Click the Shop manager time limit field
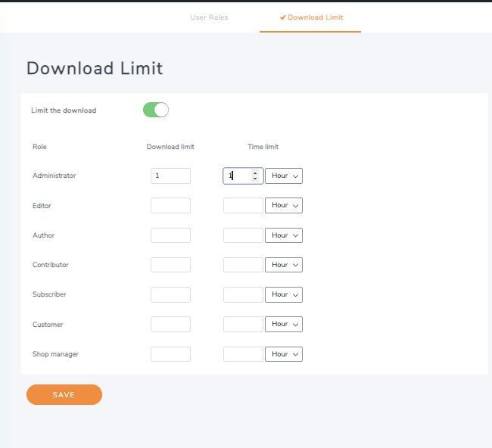Viewport: 492px width, 448px height. point(243,354)
